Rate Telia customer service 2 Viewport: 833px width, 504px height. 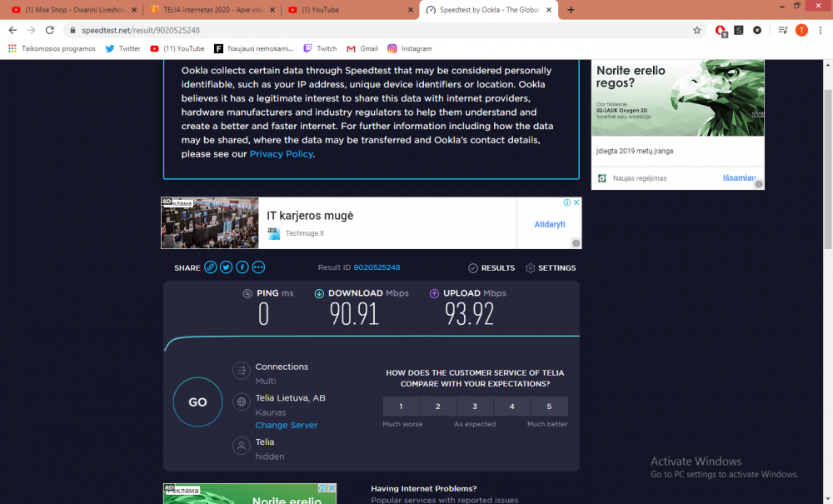click(x=438, y=407)
